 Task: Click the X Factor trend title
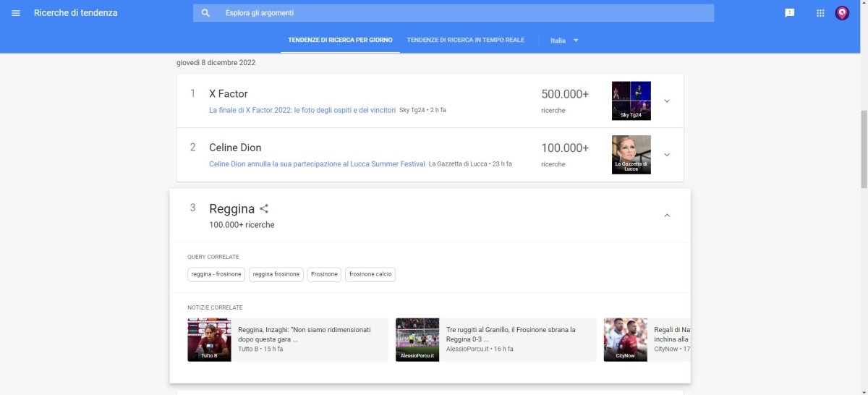[229, 93]
